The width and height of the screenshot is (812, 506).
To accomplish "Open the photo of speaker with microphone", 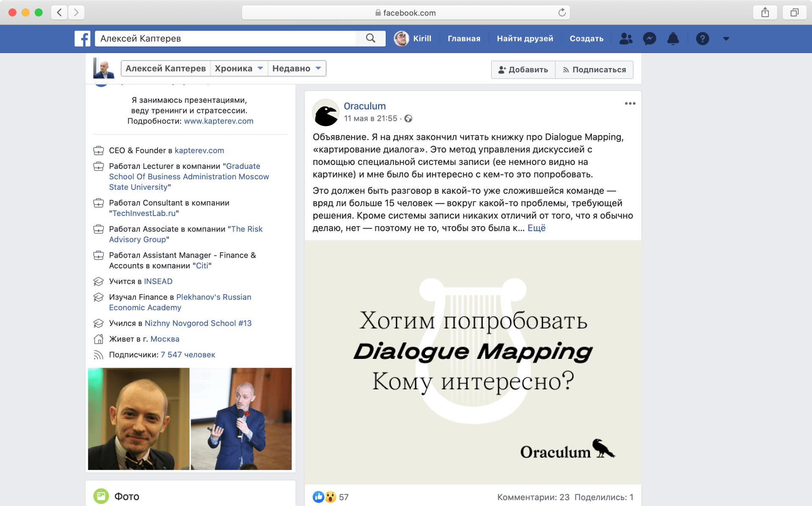I will click(241, 418).
